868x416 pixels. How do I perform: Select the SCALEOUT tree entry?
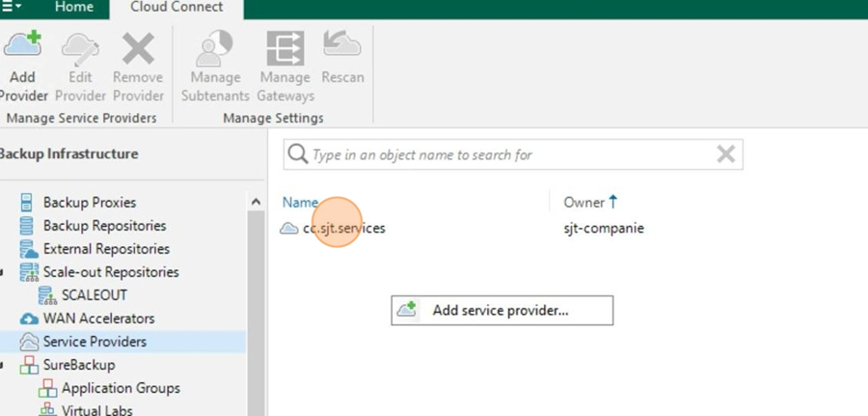(95, 295)
